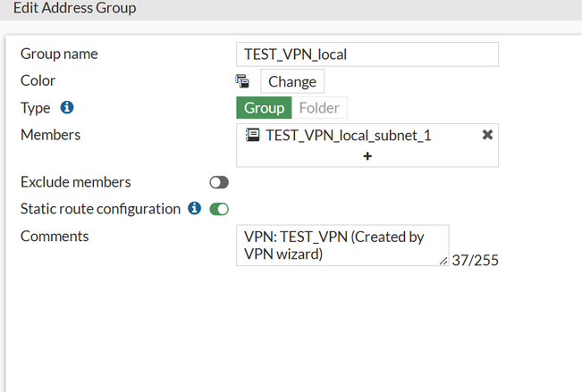This screenshot has height=392, width=582.
Task: Click the 37/255 character counter
Action: pyautogui.click(x=474, y=262)
